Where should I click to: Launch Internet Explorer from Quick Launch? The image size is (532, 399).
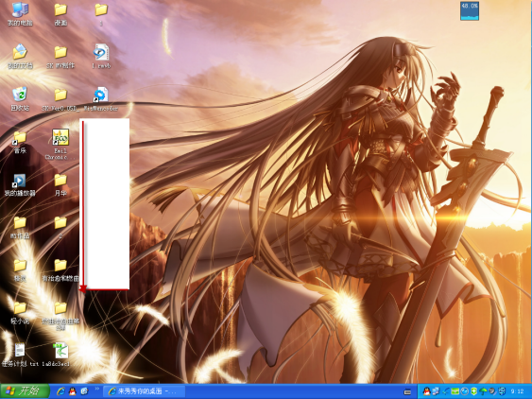pos(60,391)
